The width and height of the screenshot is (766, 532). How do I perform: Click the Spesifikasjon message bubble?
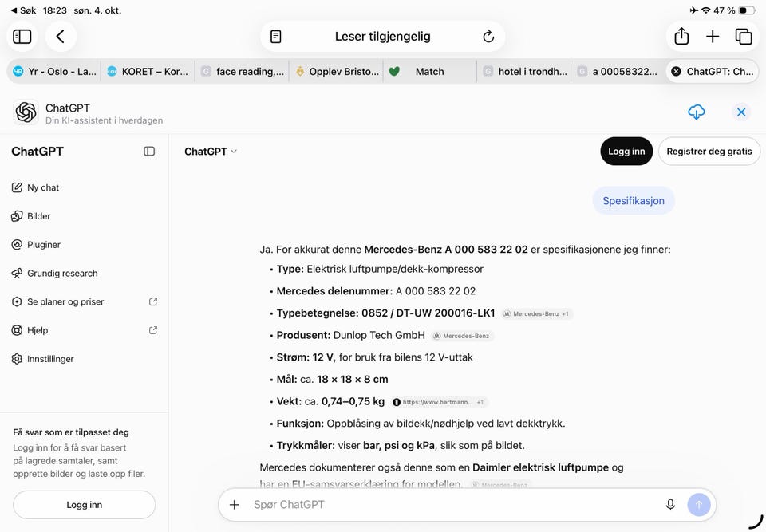(633, 201)
